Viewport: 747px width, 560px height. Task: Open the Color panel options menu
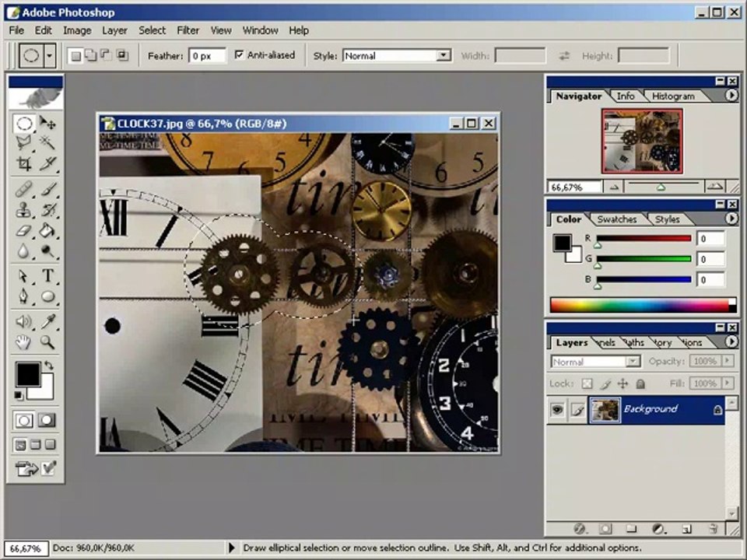click(x=731, y=219)
